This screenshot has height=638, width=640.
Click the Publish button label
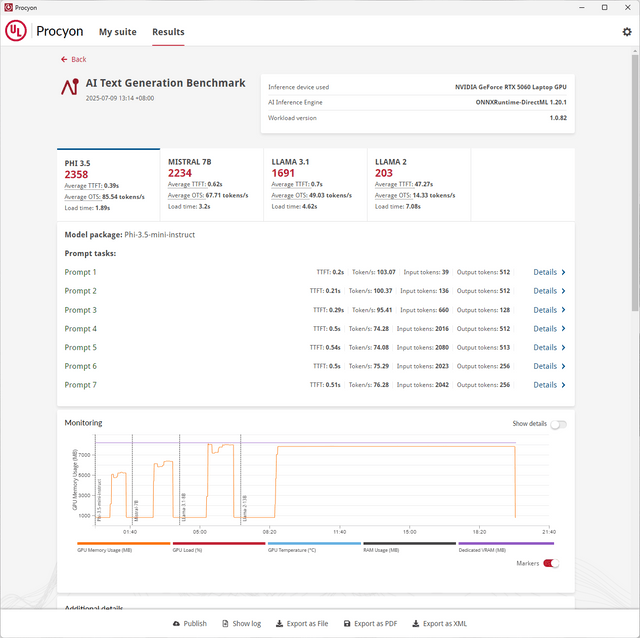[195, 623]
